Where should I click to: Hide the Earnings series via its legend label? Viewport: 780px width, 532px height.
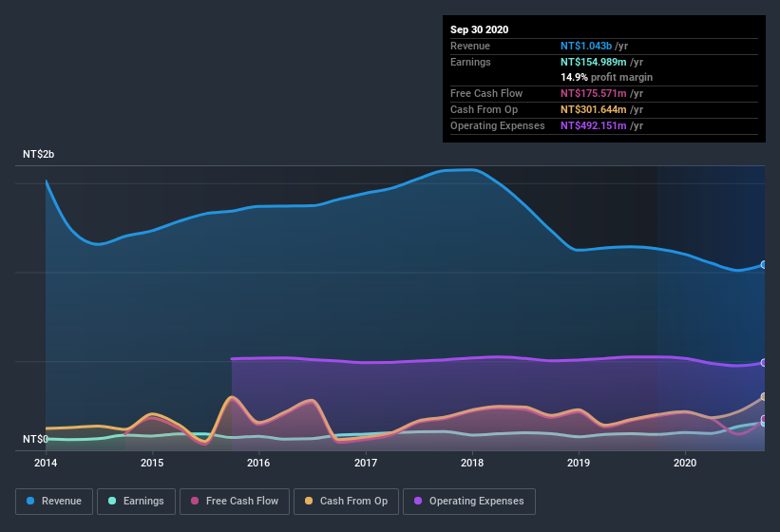[145, 501]
